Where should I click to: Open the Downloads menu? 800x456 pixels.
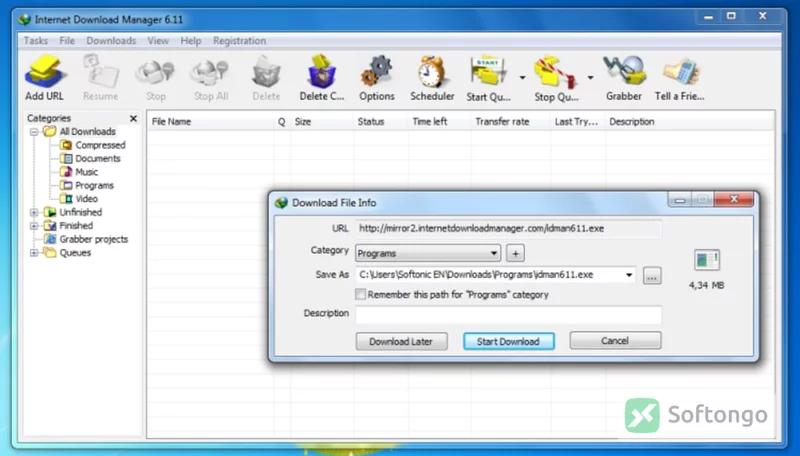click(111, 41)
